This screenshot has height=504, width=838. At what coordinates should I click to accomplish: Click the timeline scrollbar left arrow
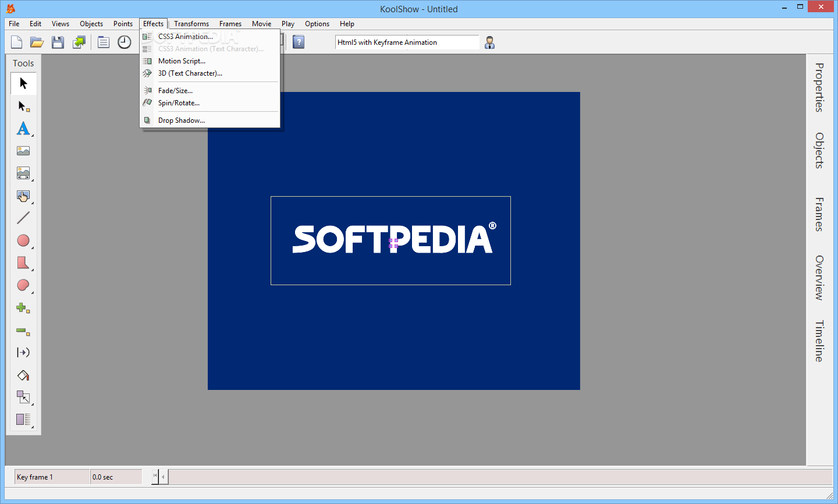[164, 477]
